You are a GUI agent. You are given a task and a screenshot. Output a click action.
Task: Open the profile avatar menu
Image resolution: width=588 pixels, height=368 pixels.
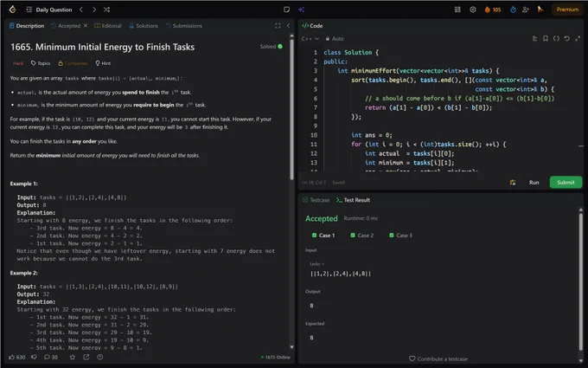[540, 10]
